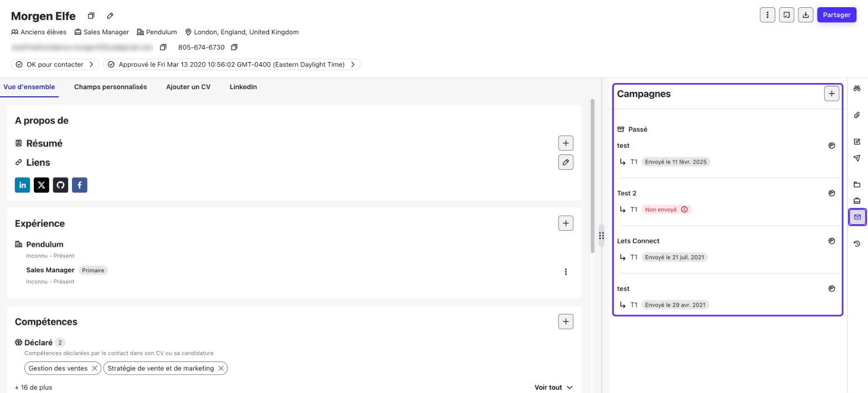The height and width of the screenshot is (393, 868).
Task: Open the briefcase panel in the sidebar
Action: (x=857, y=200)
